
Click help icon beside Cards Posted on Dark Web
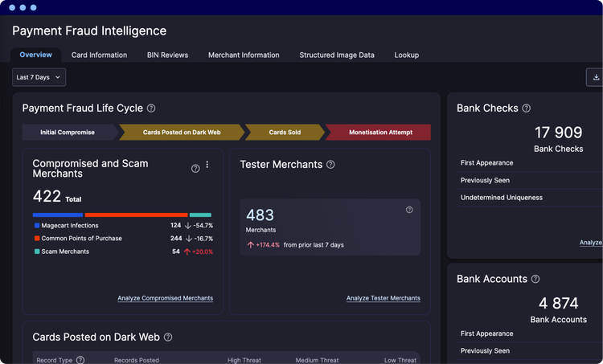coord(168,337)
